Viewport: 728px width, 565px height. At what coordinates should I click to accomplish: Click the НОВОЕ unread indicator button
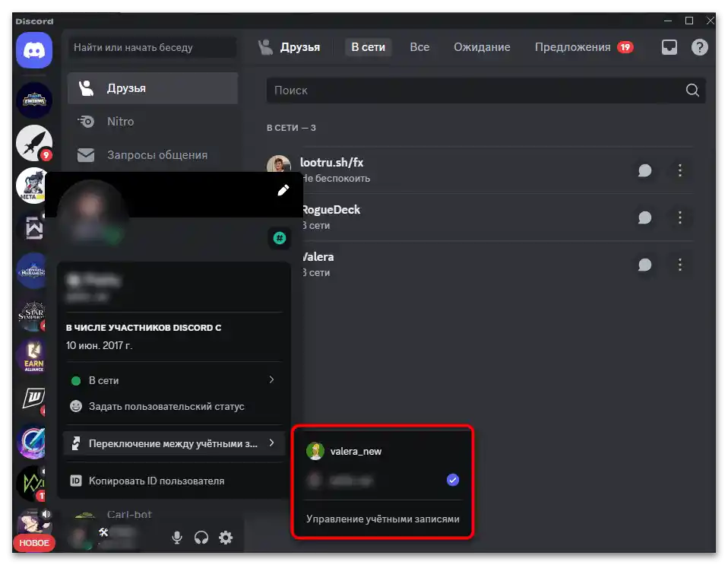(x=34, y=543)
